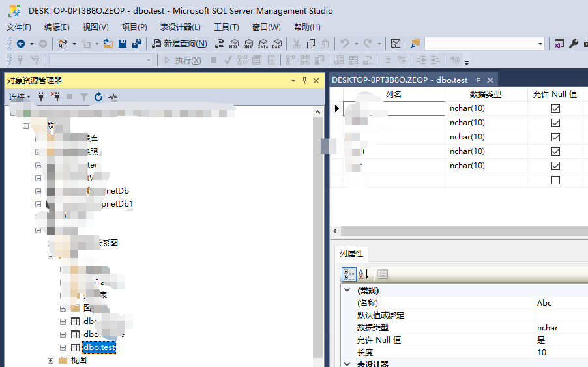Select the dbo.test tree item
The image size is (588, 367).
[x=99, y=347]
